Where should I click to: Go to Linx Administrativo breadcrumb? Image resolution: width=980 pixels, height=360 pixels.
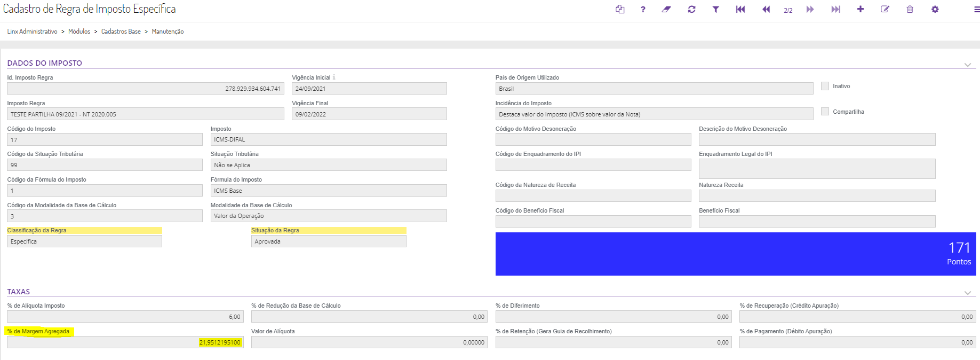click(32, 32)
